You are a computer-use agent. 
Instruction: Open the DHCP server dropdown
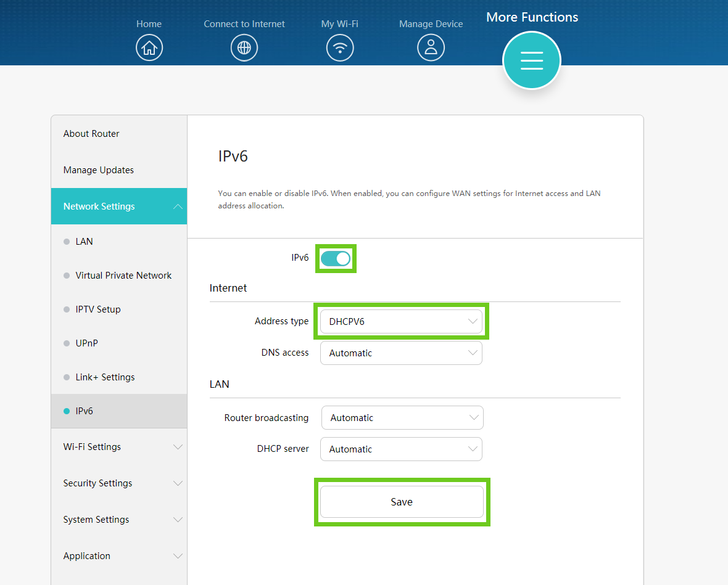coord(401,449)
